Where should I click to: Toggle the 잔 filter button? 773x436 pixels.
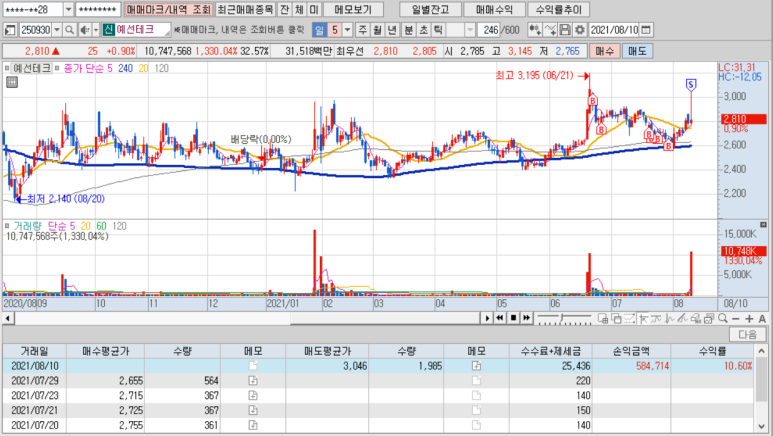tap(284, 9)
